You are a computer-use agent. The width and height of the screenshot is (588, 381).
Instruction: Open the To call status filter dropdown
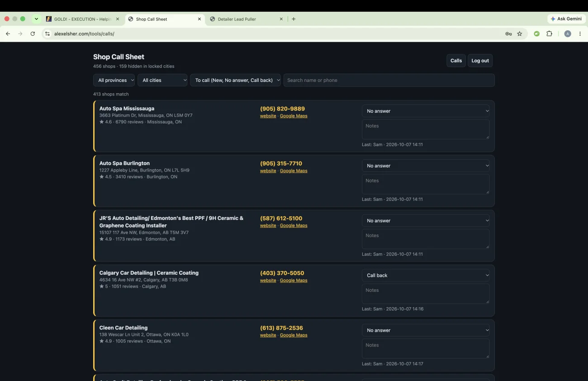[235, 80]
